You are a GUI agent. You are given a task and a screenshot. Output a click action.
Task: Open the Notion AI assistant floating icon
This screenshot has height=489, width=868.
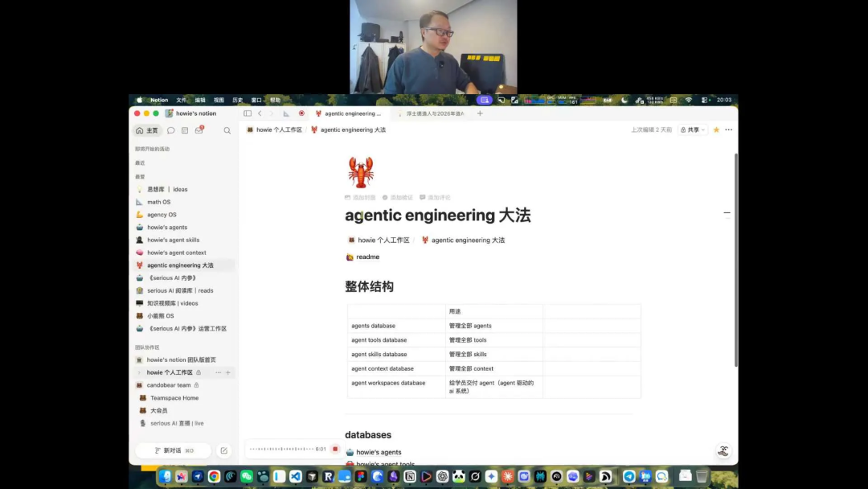click(x=723, y=450)
